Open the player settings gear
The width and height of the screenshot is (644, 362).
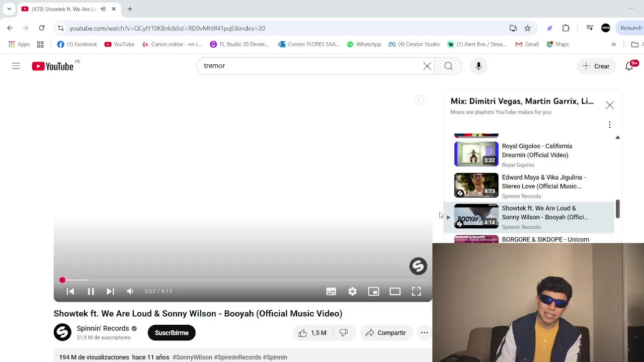[x=352, y=292]
